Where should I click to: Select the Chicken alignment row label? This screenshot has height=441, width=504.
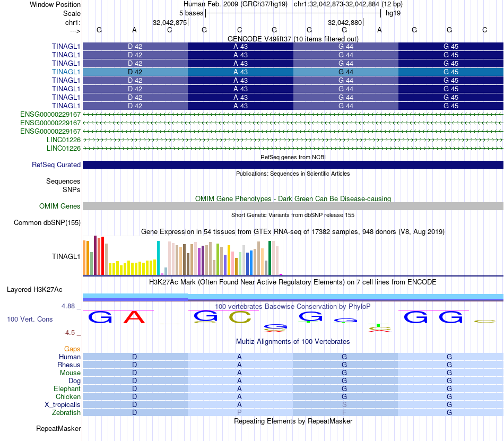68,396
